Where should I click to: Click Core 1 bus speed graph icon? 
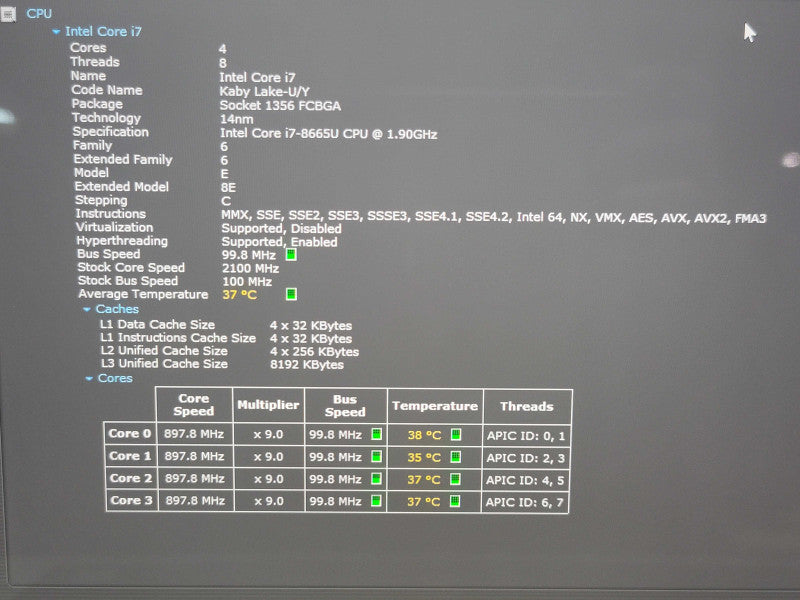coord(376,456)
